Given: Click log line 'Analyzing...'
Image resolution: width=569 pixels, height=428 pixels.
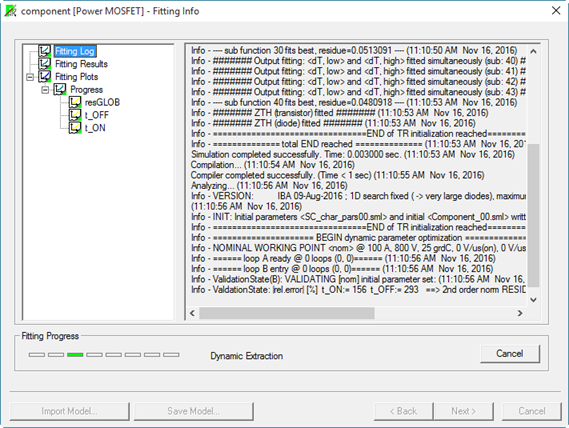Looking at the screenshot, I should [x=269, y=186].
